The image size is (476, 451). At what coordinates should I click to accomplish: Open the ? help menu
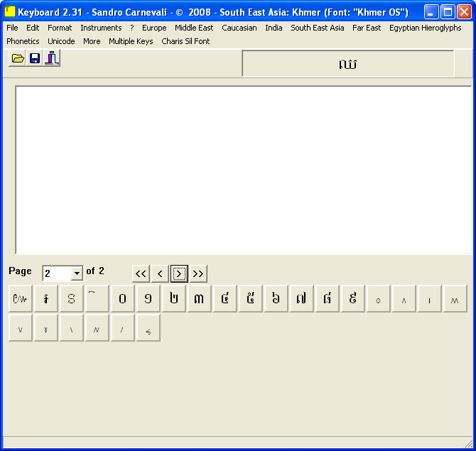pyautogui.click(x=131, y=28)
